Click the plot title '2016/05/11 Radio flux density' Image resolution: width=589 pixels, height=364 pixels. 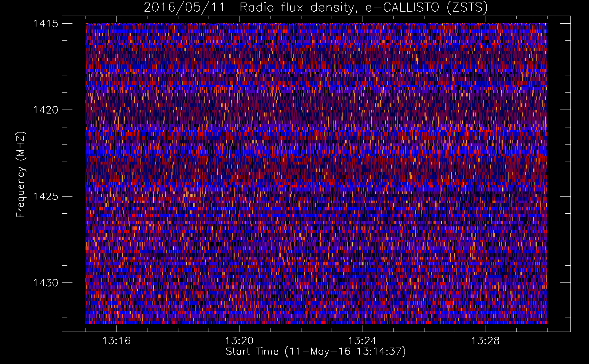click(316, 8)
